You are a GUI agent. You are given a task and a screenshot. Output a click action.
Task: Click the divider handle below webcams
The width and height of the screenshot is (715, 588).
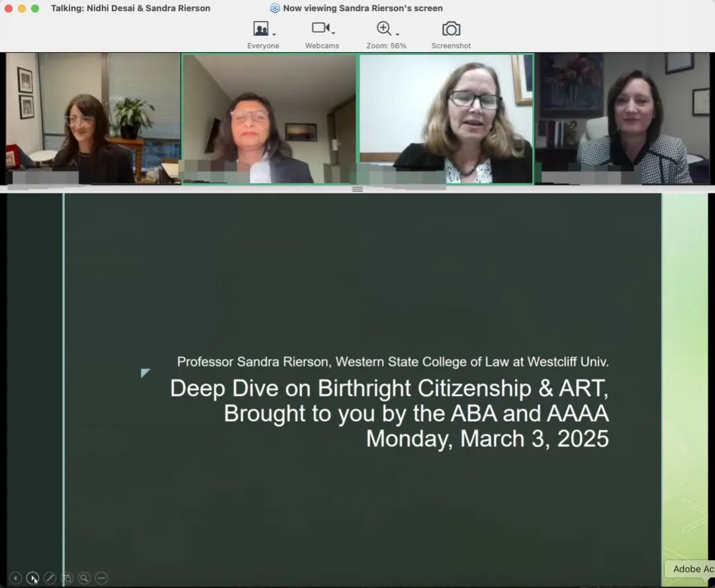[x=358, y=189]
